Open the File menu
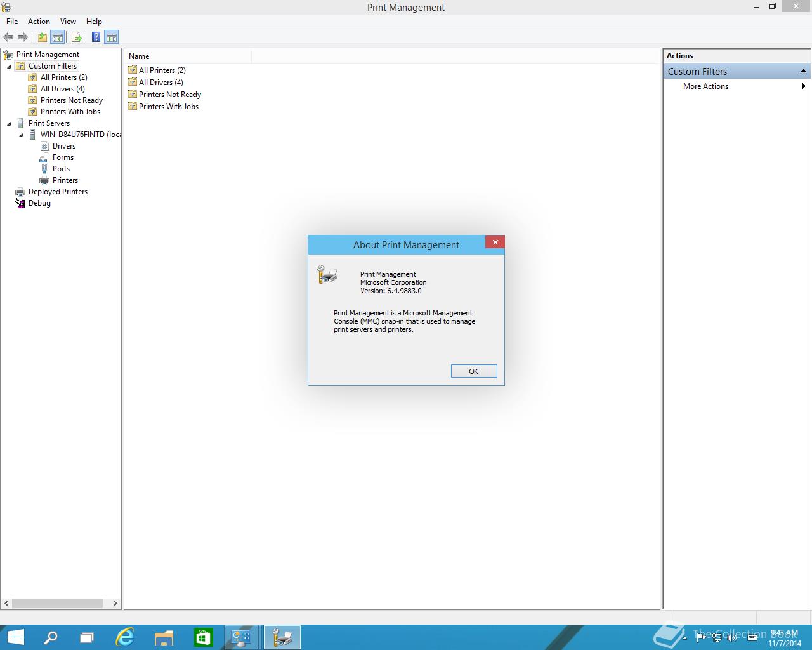 pos(12,21)
